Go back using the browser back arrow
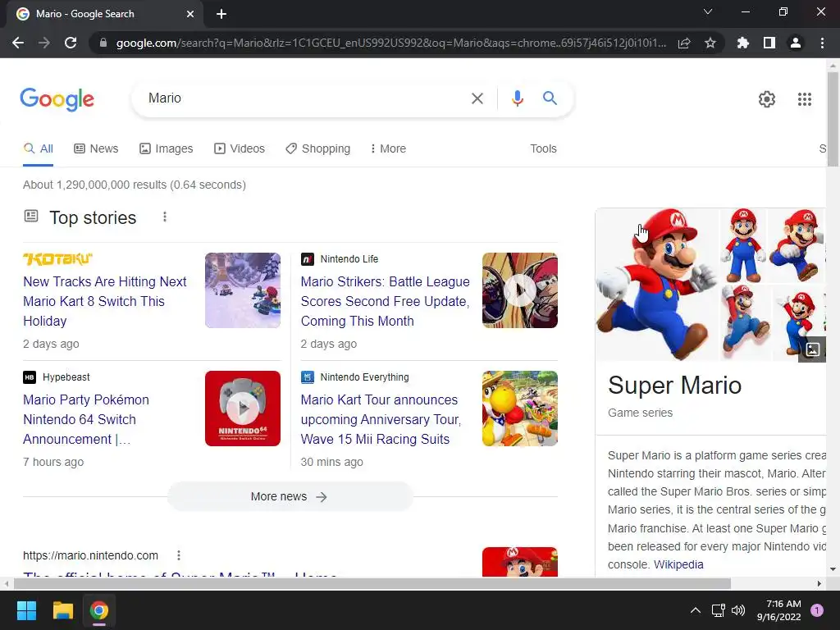This screenshot has width=840, height=630. tap(18, 43)
